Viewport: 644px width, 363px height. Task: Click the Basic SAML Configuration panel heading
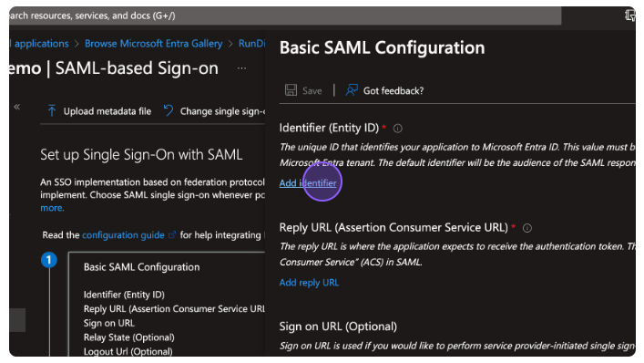pyautogui.click(x=382, y=47)
